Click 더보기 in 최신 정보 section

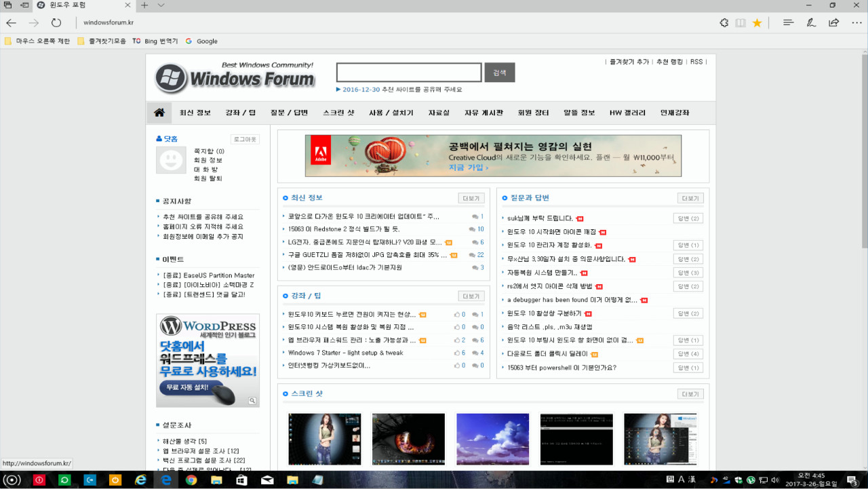tap(471, 198)
